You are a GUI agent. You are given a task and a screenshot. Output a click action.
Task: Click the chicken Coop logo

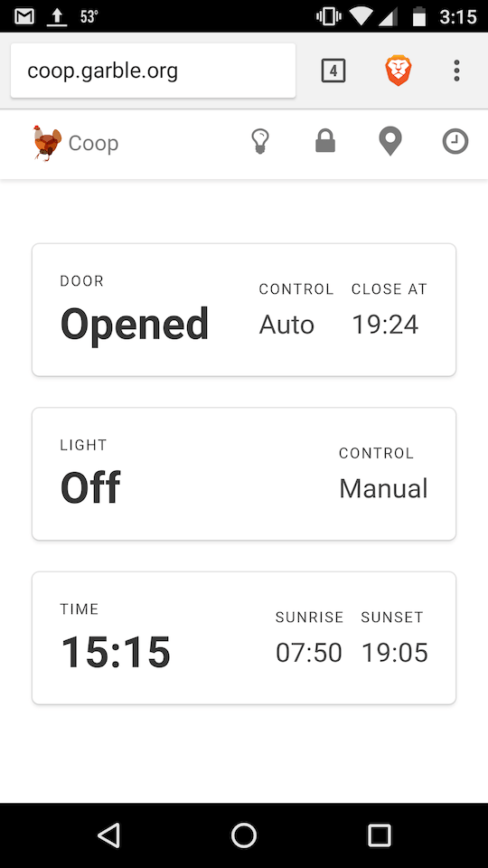coord(48,143)
